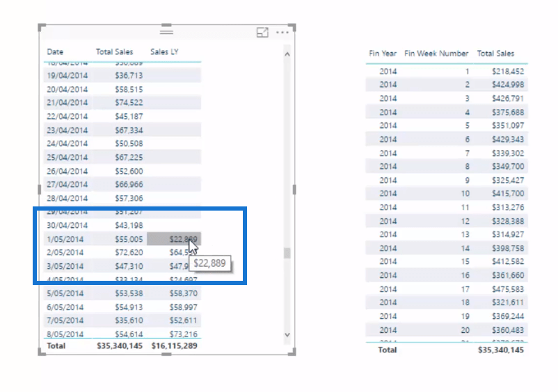The width and height of the screenshot is (558, 392).
Task: Click the 30/04/2014 date cell
Action: tap(67, 225)
